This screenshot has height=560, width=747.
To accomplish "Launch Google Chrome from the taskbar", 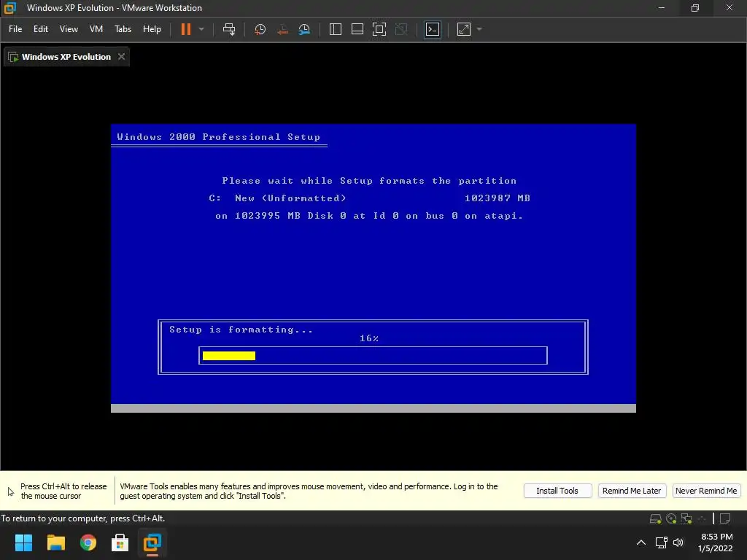I will click(88, 542).
